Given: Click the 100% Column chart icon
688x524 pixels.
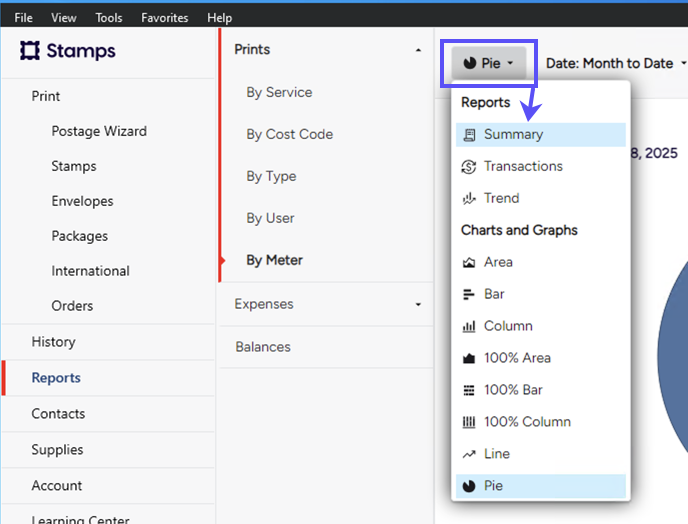Looking at the screenshot, I should (x=469, y=422).
